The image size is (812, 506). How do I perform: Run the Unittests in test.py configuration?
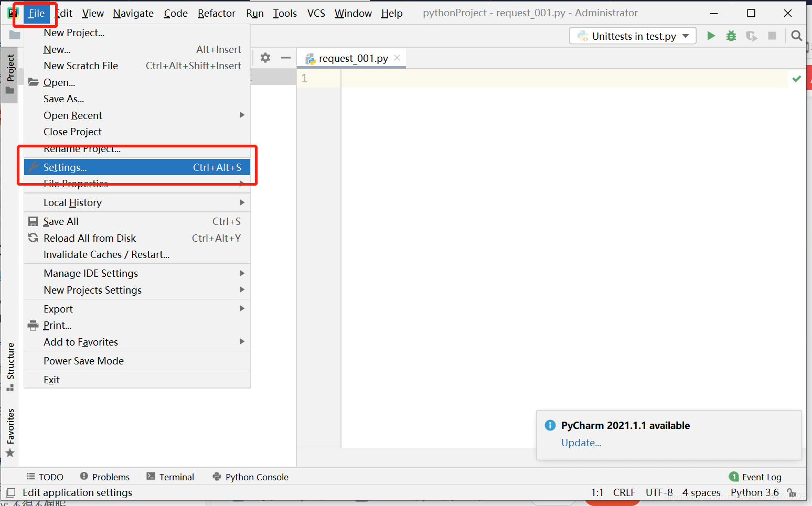click(x=711, y=36)
